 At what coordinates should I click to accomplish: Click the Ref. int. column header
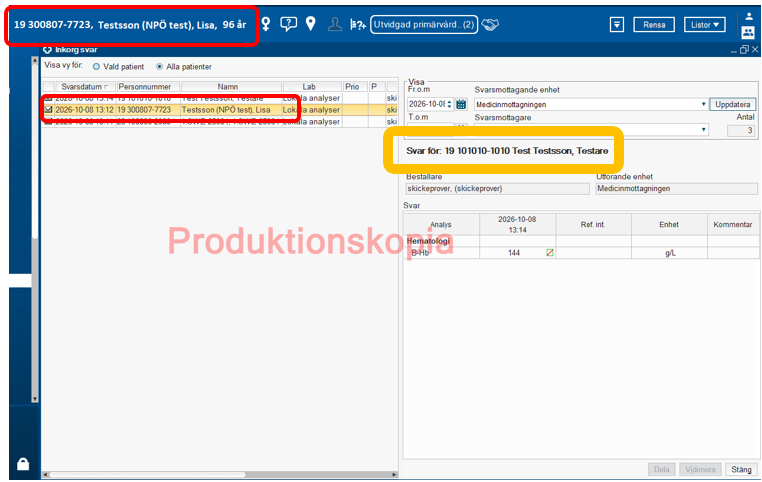point(593,224)
